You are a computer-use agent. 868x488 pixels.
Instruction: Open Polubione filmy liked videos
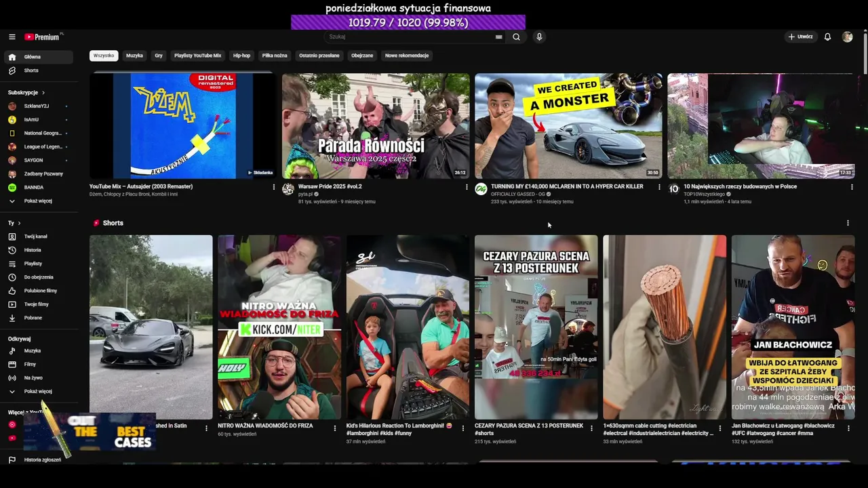(38, 291)
